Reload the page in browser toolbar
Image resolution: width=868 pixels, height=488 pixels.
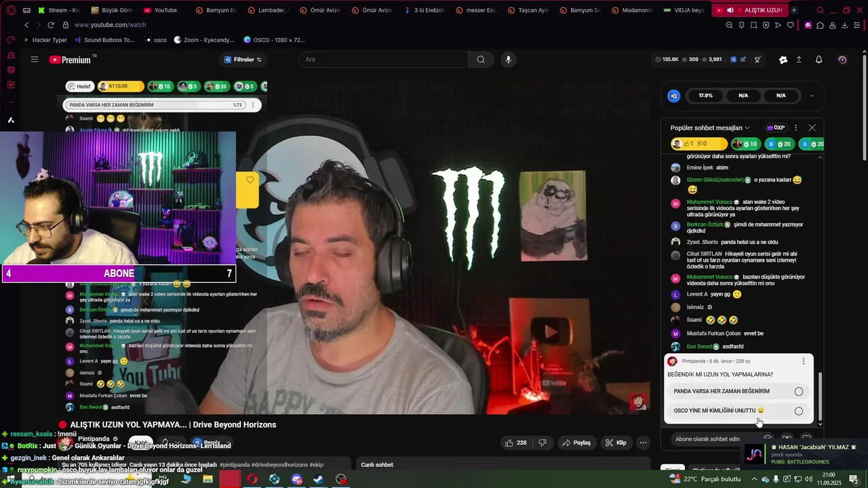coord(50,25)
